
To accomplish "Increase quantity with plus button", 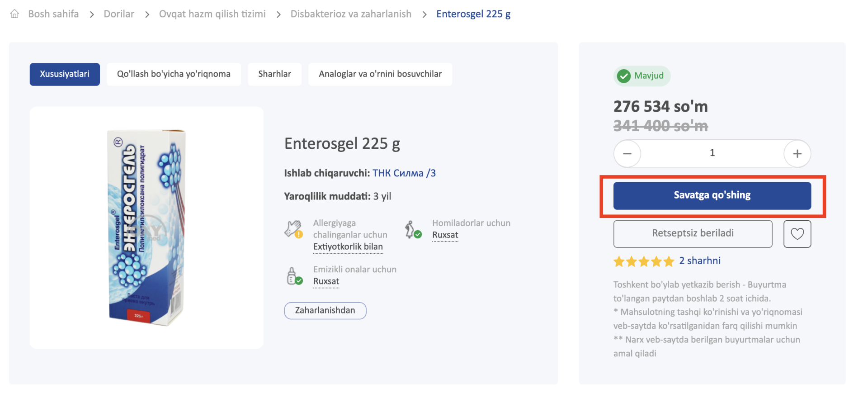I will coord(797,154).
